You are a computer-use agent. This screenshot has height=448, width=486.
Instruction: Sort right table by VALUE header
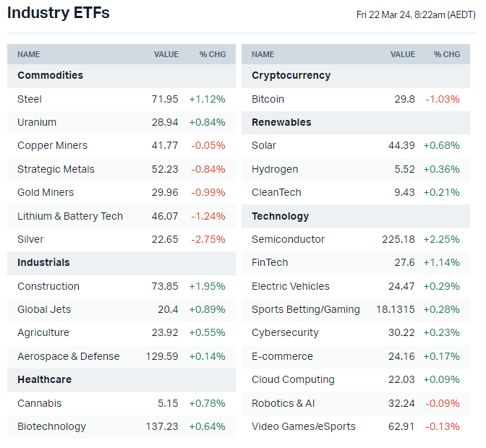pyautogui.click(x=403, y=54)
